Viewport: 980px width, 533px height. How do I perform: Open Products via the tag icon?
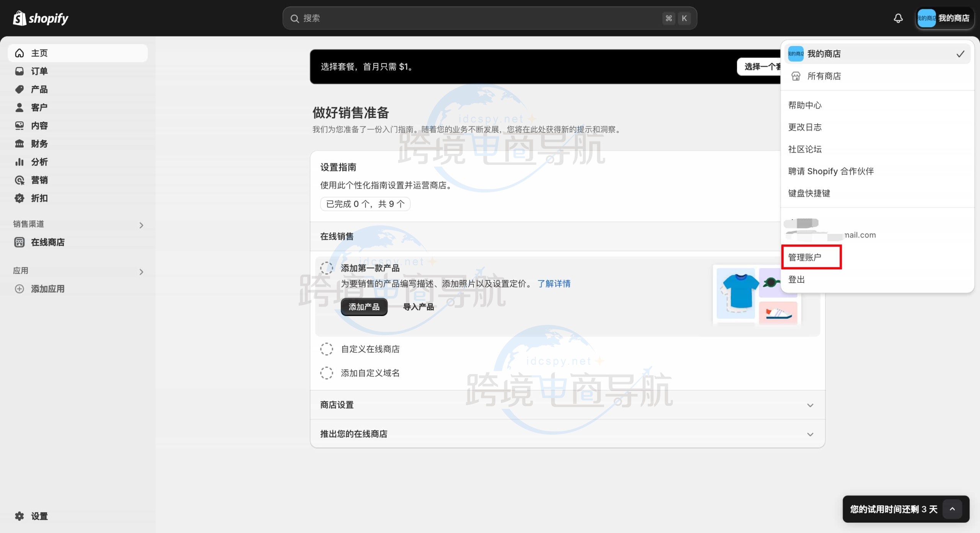coord(19,89)
